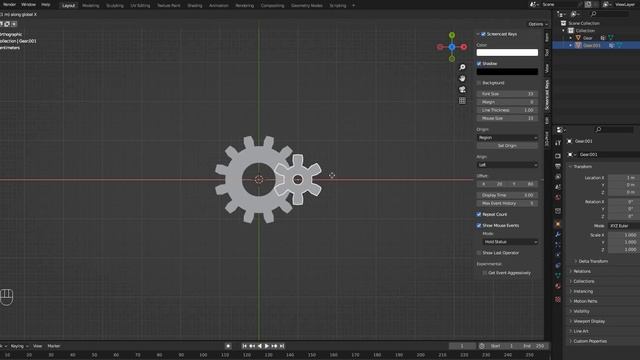Switch to the UV Editing workspace tab
Viewport: 640px width, 360px height.
tap(140, 6)
